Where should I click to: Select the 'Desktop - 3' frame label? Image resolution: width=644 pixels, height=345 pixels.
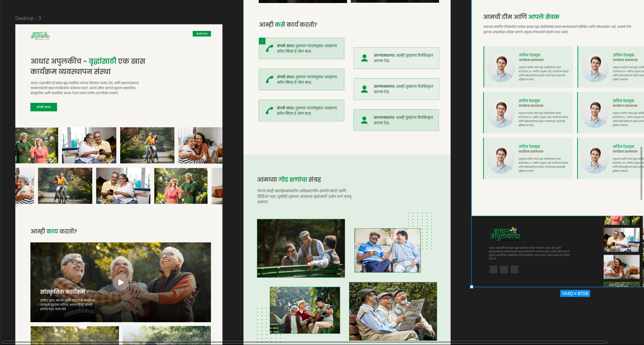[x=28, y=18]
